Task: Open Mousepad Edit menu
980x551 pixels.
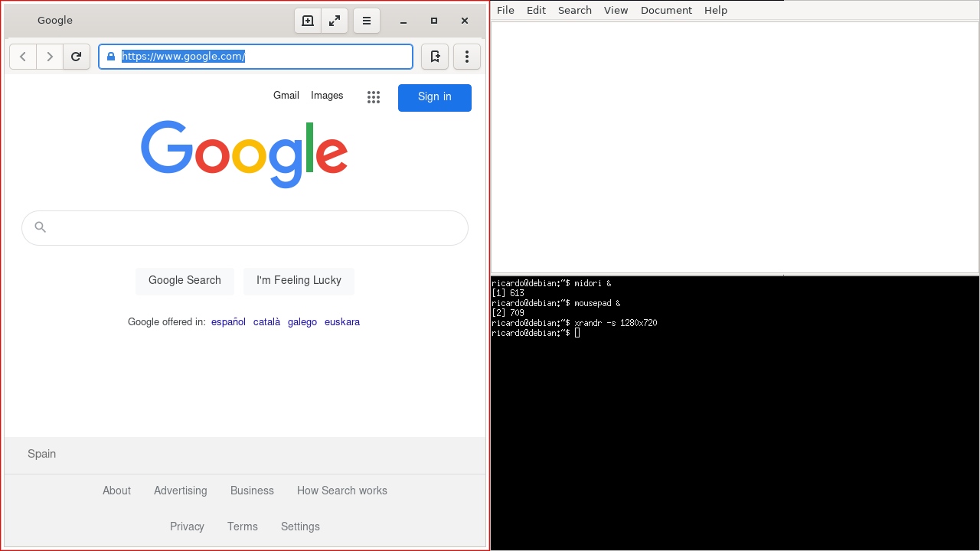Action: pos(536,10)
